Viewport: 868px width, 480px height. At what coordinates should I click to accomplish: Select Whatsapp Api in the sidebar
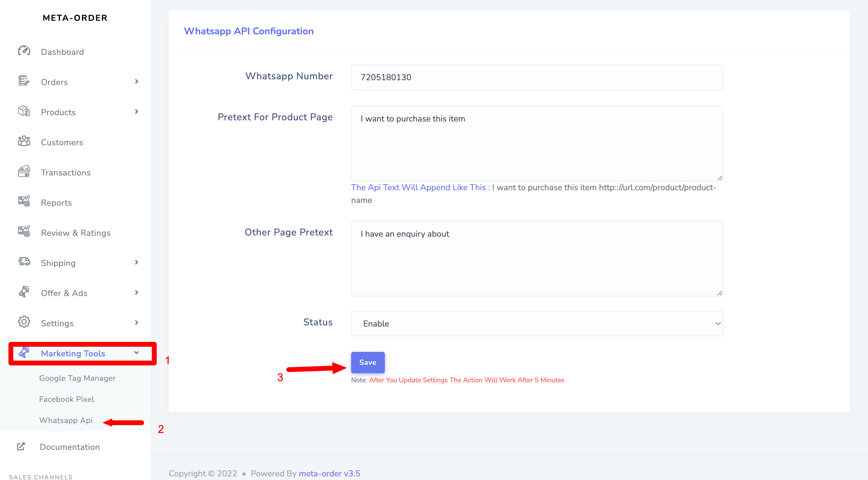[66, 420]
